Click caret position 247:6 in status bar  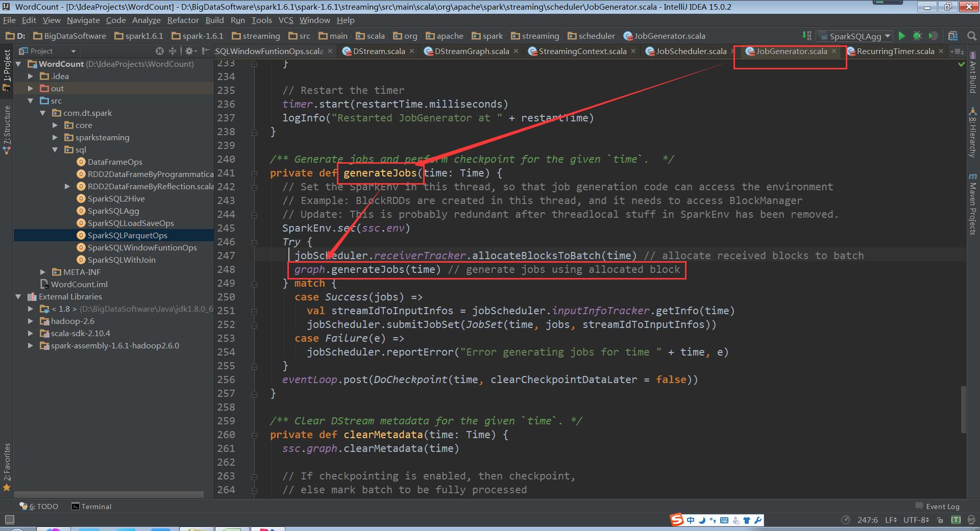coord(867,520)
